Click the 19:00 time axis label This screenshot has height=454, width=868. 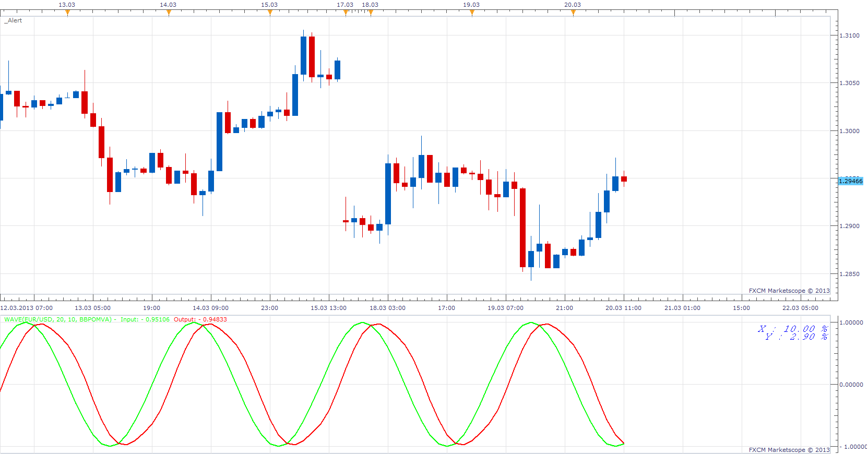pyautogui.click(x=151, y=308)
